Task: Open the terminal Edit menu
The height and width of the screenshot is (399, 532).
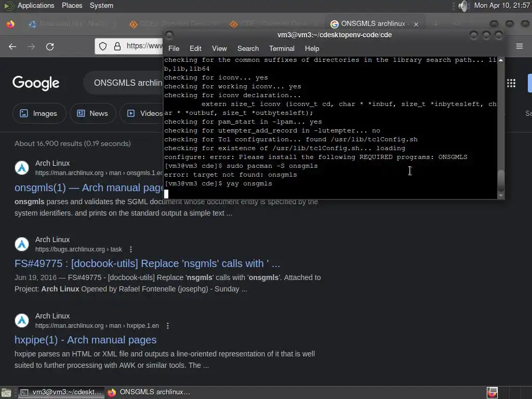Action: point(195,48)
